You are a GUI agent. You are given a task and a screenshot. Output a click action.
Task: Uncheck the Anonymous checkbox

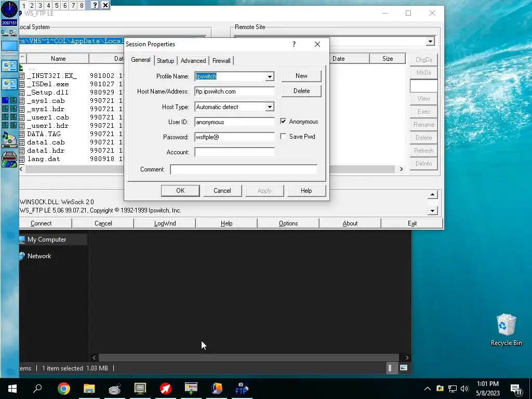click(x=283, y=121)
